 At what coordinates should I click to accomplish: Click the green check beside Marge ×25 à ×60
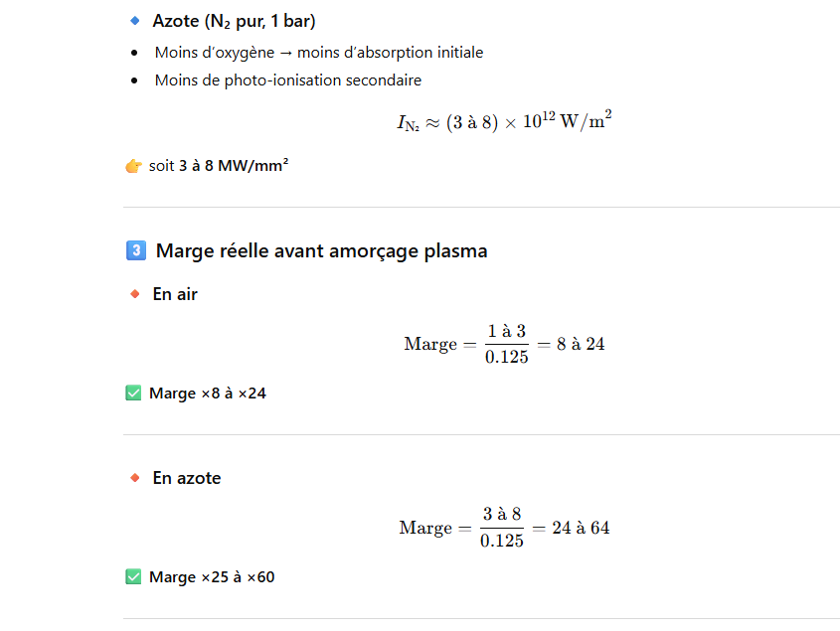(x=133, y=577)
